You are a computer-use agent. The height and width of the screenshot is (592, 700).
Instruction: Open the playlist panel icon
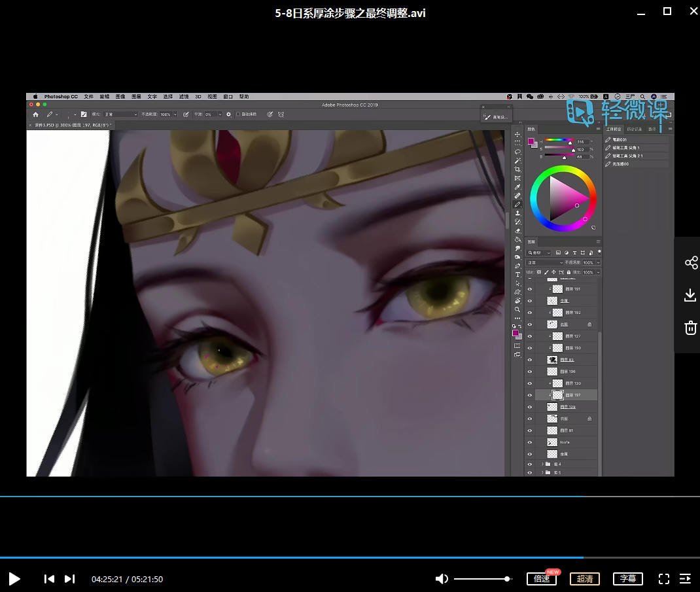click(x=685, y=579)
